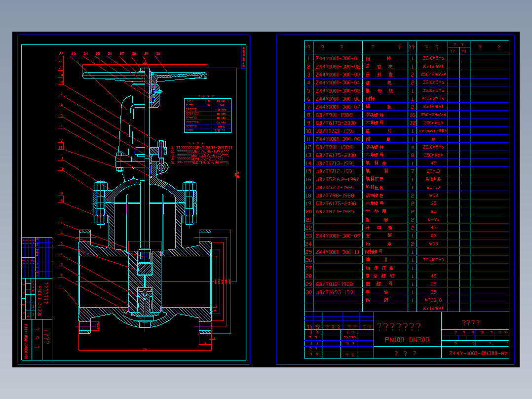
Task: Click material 35CrMoA in row 9
Action: pos(433,123)
